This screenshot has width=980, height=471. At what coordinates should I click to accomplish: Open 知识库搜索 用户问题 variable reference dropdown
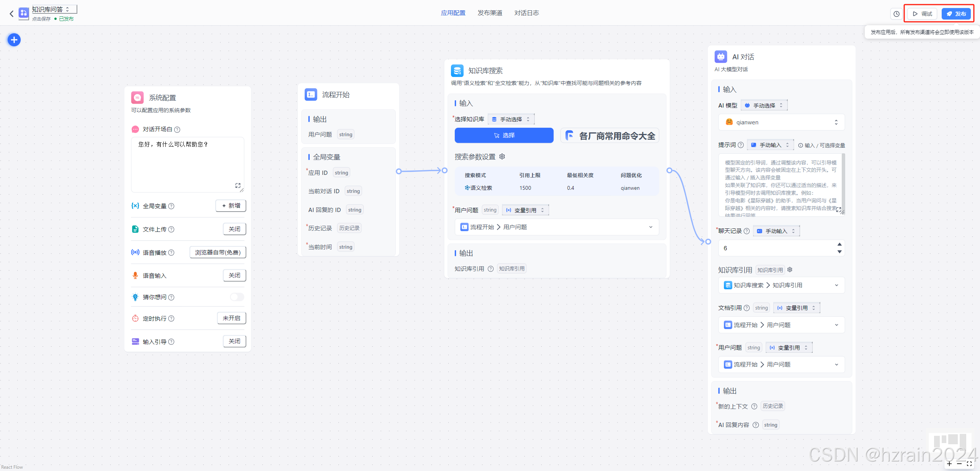tap(557, 227)
